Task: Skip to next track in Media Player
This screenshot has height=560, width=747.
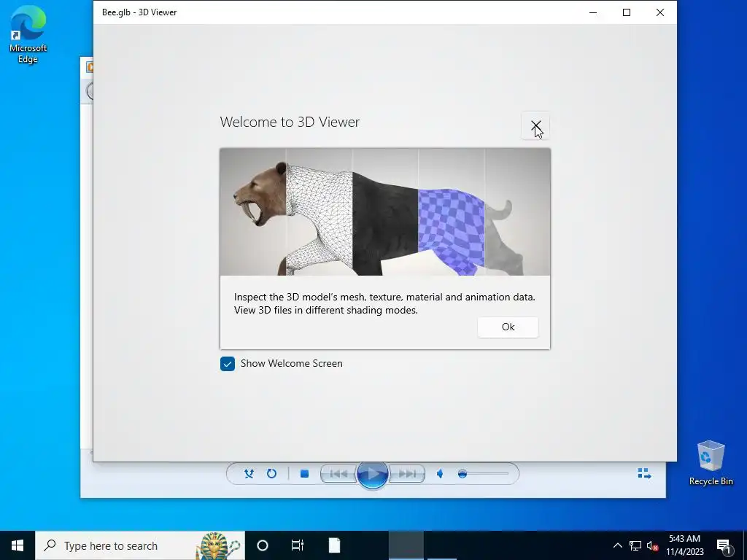Action: 407,474
